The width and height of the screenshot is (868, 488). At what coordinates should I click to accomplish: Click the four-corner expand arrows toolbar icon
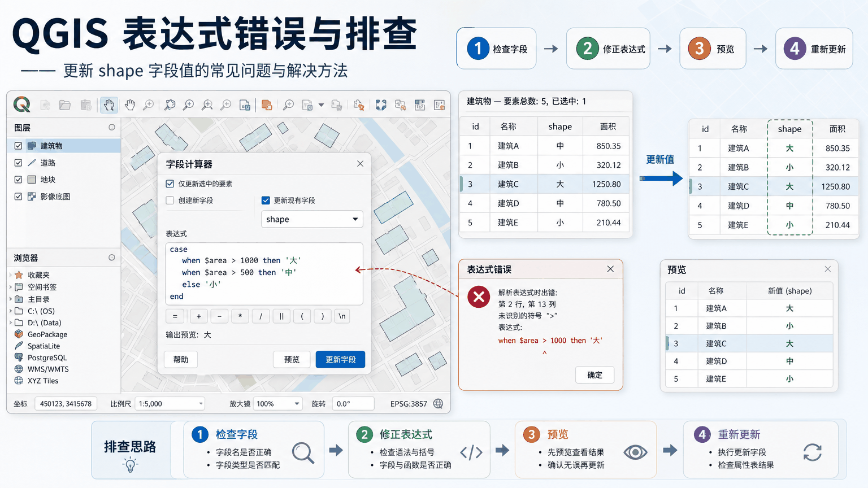[x=381, y=105]
